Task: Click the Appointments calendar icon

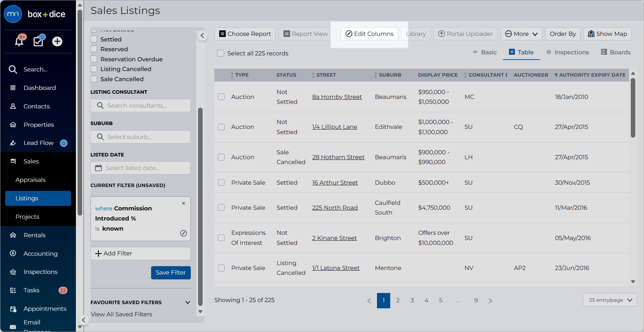Action: pyautogui.click(x=13, y=309)
